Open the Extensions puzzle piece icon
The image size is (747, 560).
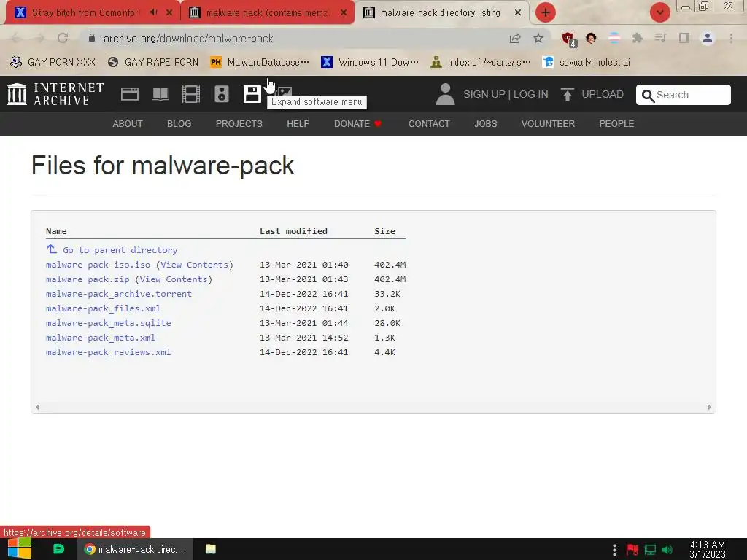[638, 38]
